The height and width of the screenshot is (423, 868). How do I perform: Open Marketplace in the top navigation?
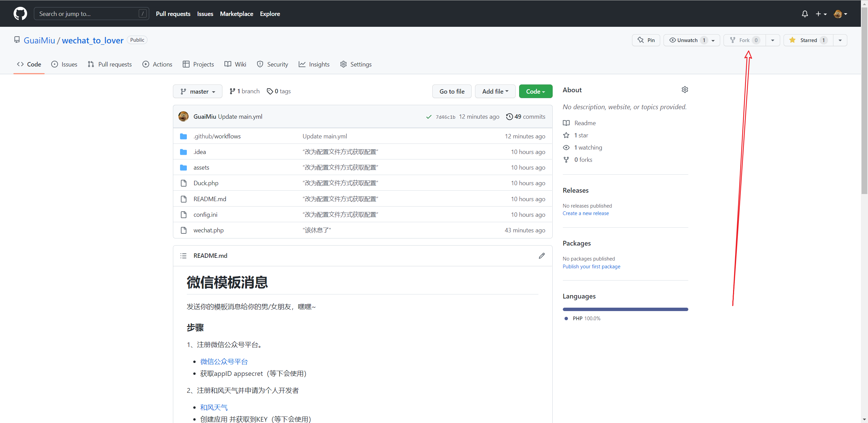coord(237,14)
